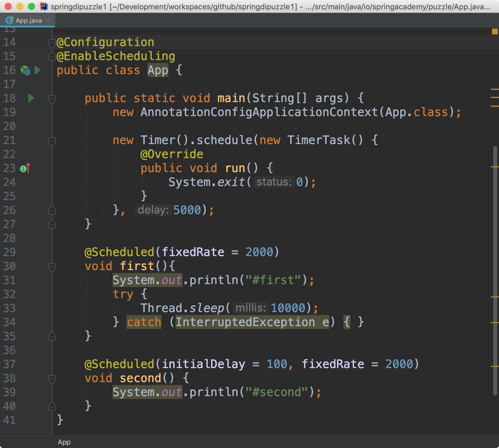
Task: Click the main method name on line 18
Action: point(231,98)
